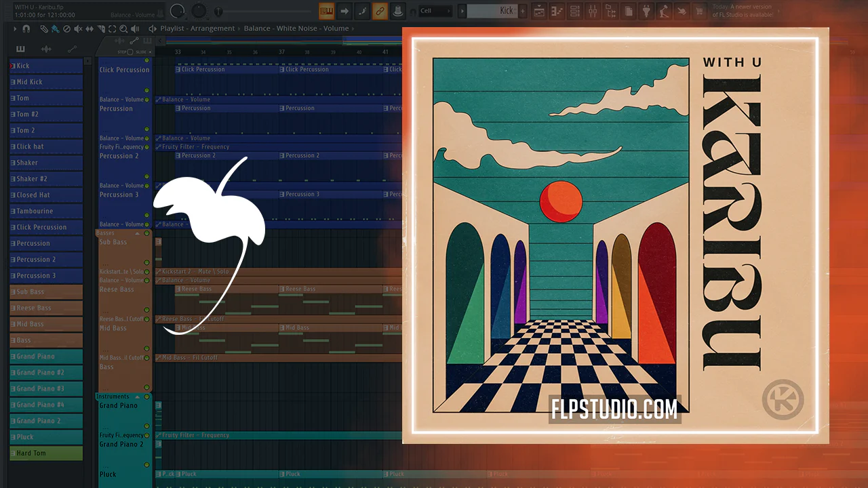Select the Kick pattern in the picker
The width and height of the screenshot is (868, 488).
tap(46, 66)
